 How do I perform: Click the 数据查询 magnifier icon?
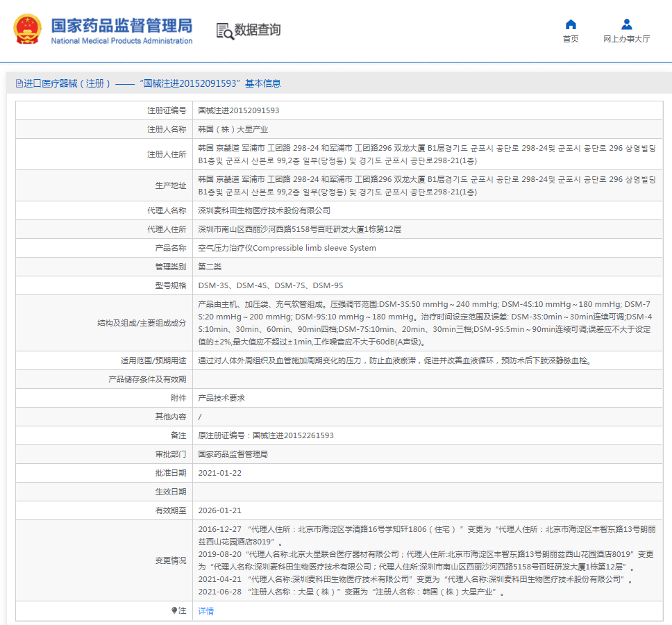coord(224,31)
